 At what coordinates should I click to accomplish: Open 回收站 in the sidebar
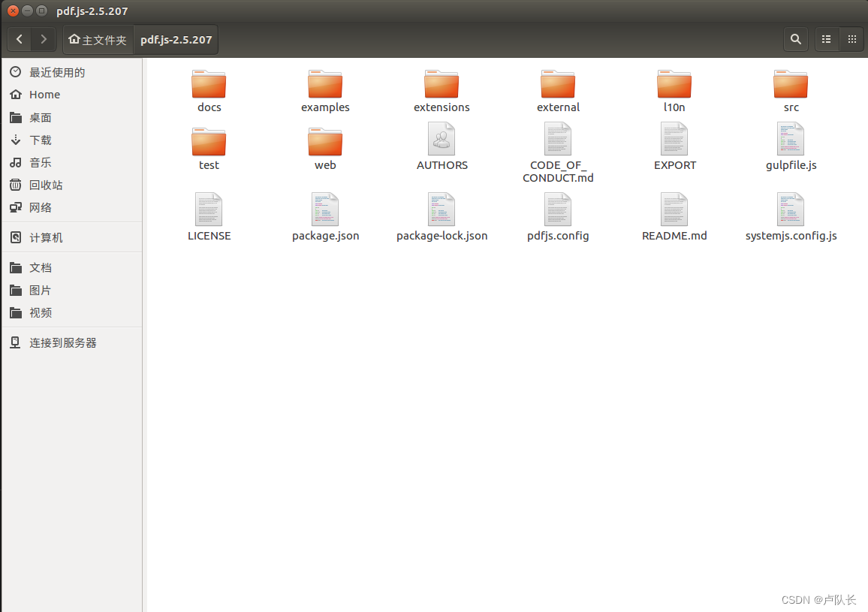tap(72, 185)
